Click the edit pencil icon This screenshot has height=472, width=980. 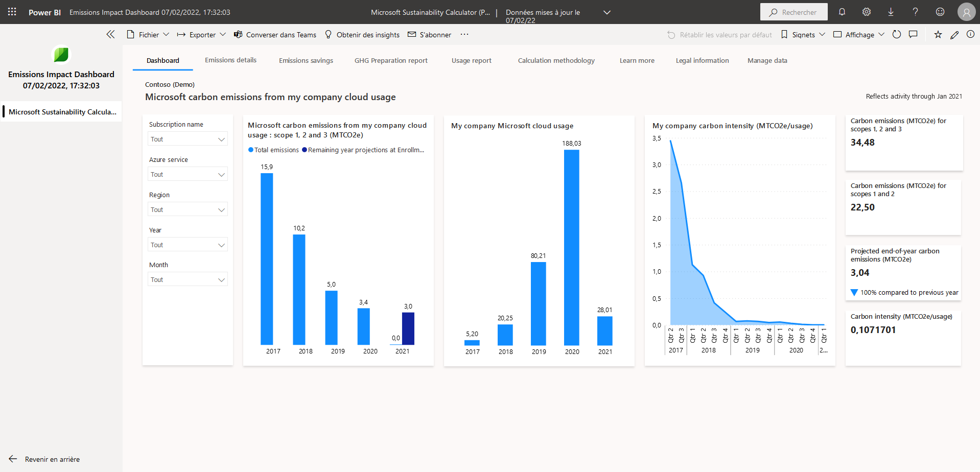[x=954, y=34]
